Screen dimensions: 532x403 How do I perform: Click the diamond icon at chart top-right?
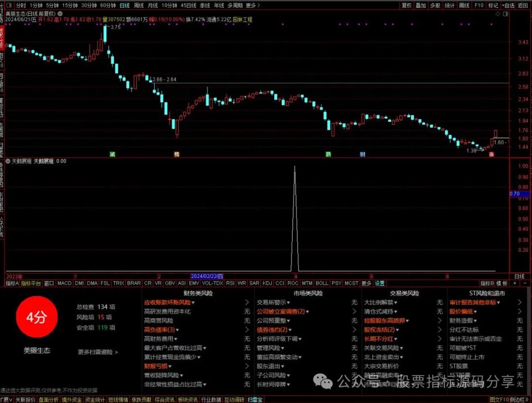tap(498, 14)
